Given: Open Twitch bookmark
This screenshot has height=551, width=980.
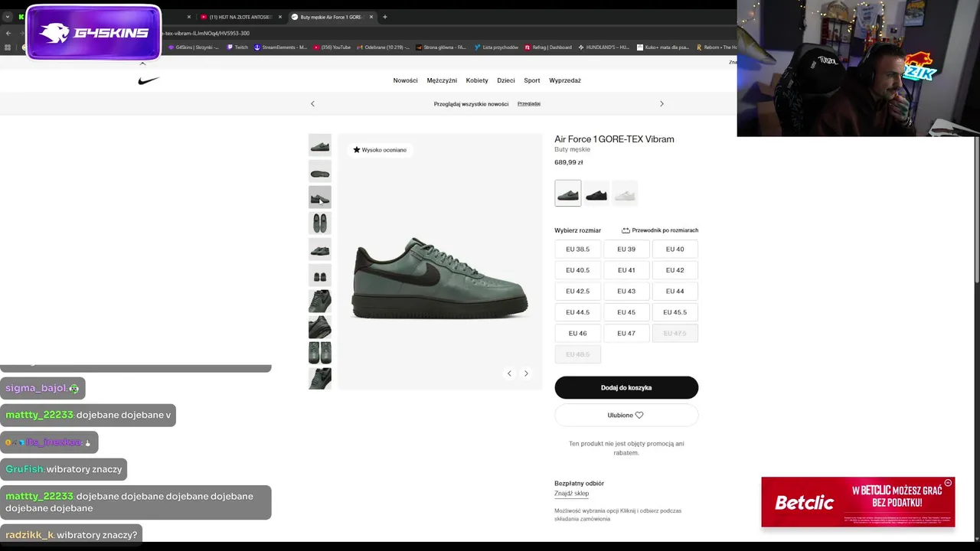Looking at the screenshot, I should pyautogui.click(x=237, y=47).
